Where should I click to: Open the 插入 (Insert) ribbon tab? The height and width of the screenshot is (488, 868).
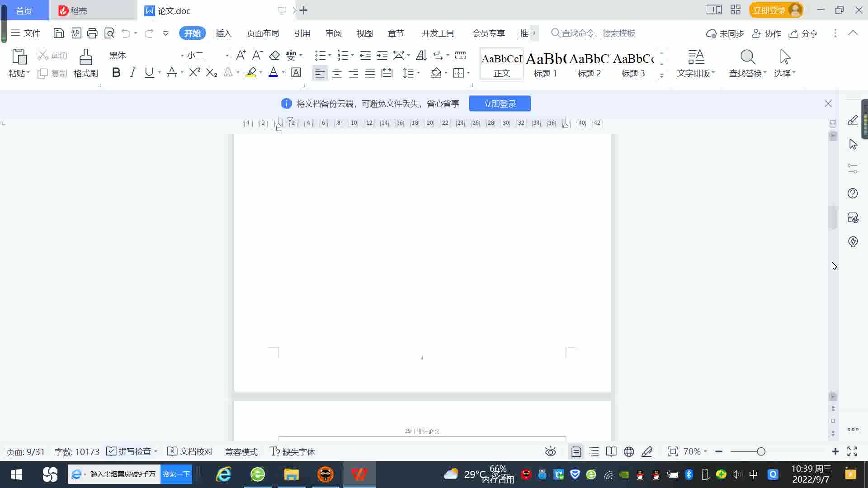223,33
